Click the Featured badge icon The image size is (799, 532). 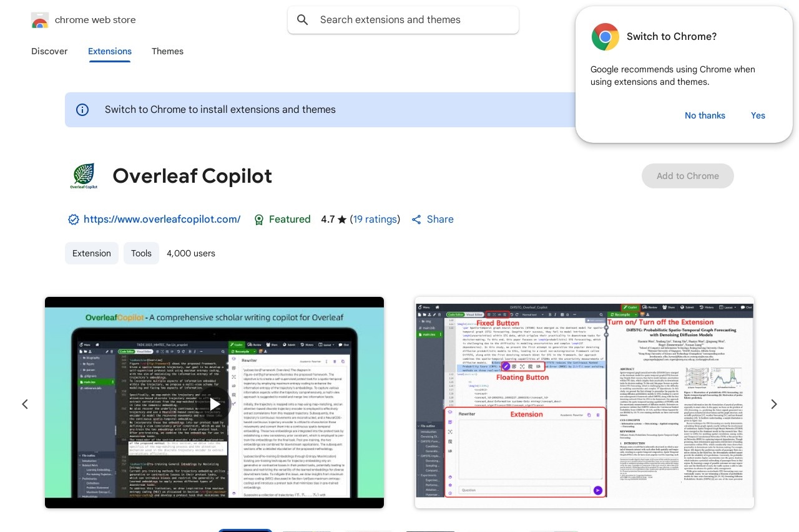[259, 220]
